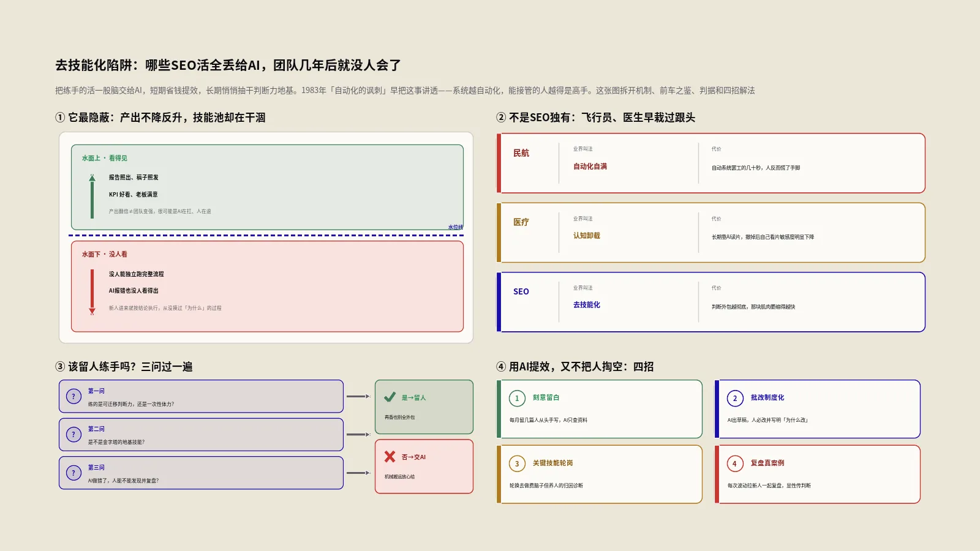Click the 复盘真案例 card title
The image size is (980, 551).
767,463
